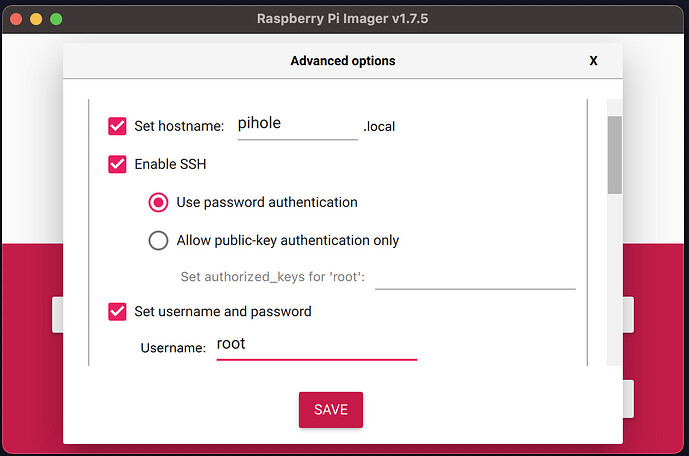Click the scrollbar track below the thumb
Viewport: 689px width, 456px height.
coord(614,280)
